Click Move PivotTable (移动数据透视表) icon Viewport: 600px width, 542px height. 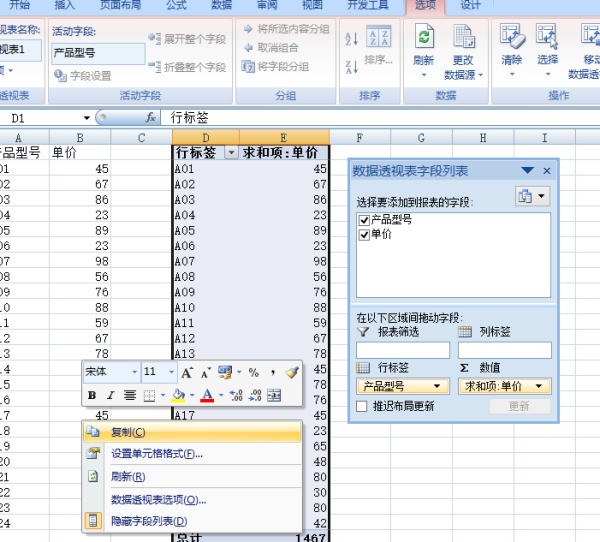pos(590,36)
